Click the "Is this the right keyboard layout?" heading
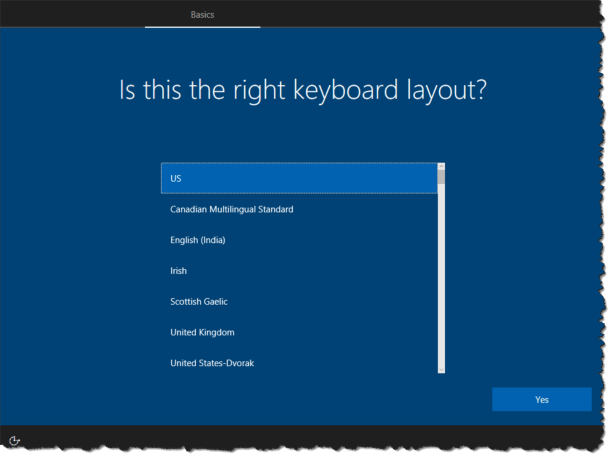Viewport: 616px width, 462px height. pos(303,90)
